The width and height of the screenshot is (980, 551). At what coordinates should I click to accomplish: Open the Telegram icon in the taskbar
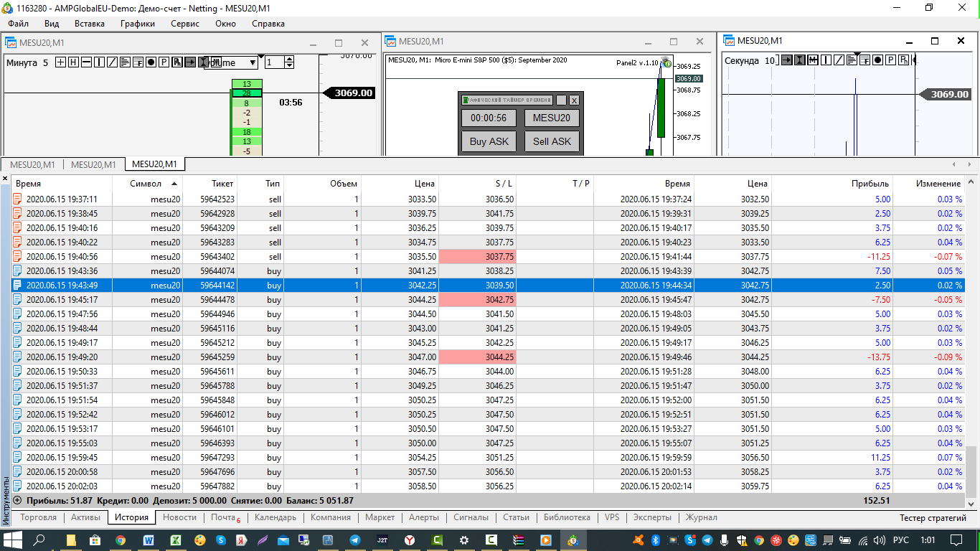pos(354,540)
